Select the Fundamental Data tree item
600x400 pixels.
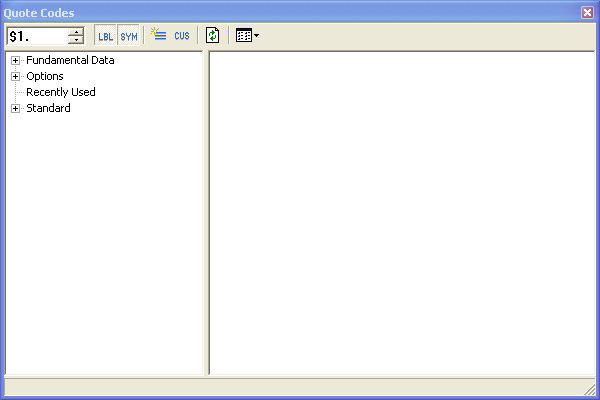pyautogui.click(x=70, y=60)
